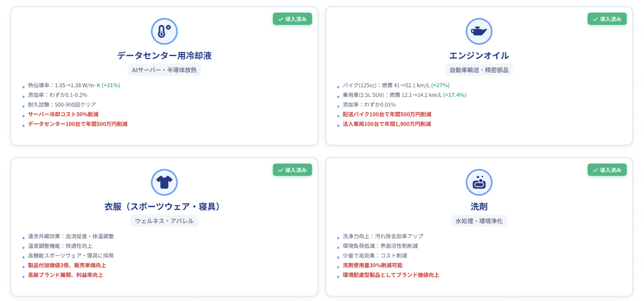Click red text 製品付加価値3倍、販売単価向上
Viewport: 644px width, 301px height.
click(x=67, y=265)
